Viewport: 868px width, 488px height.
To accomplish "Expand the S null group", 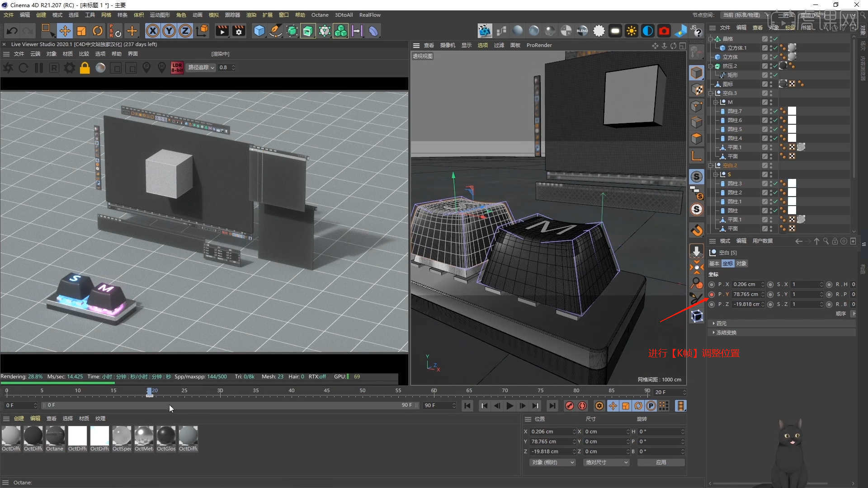I will click(716, 174).
